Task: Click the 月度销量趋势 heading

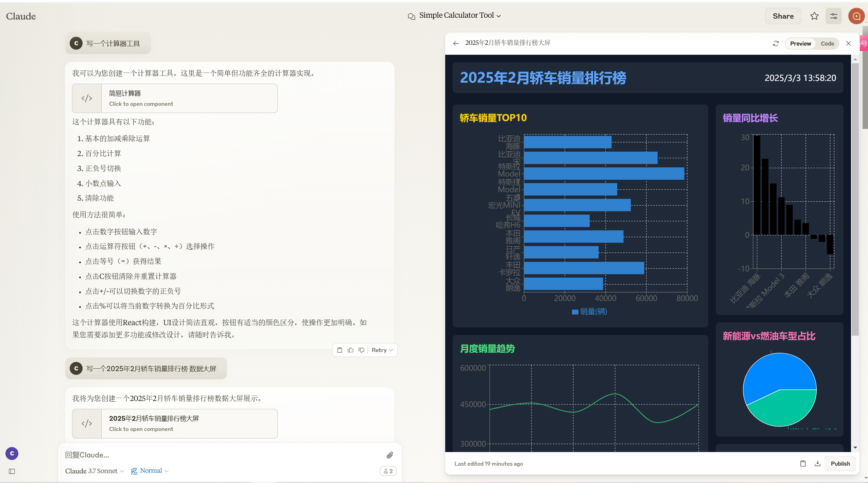Action: (487, 349)
